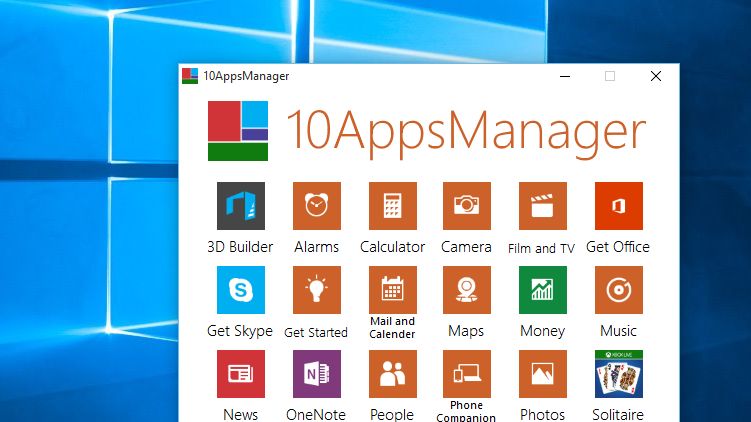Select the Get Office icon
The image size is (751, 422).
619,206
